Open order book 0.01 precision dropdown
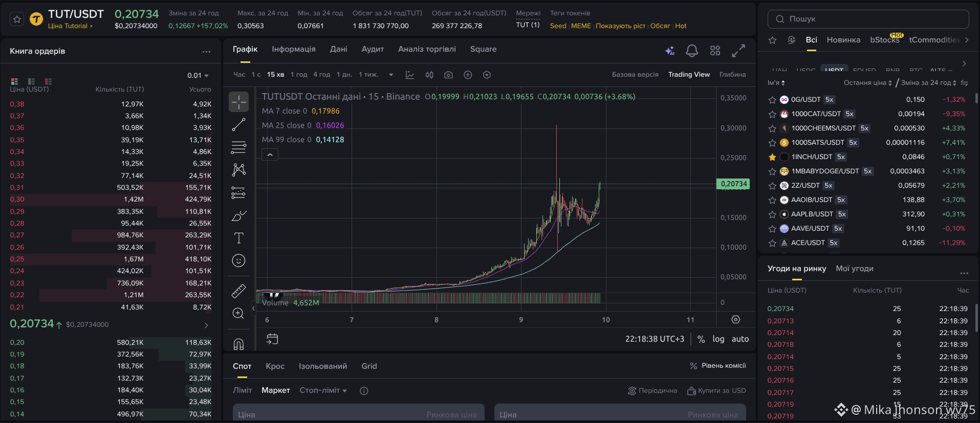 click(x=198, y=76)
